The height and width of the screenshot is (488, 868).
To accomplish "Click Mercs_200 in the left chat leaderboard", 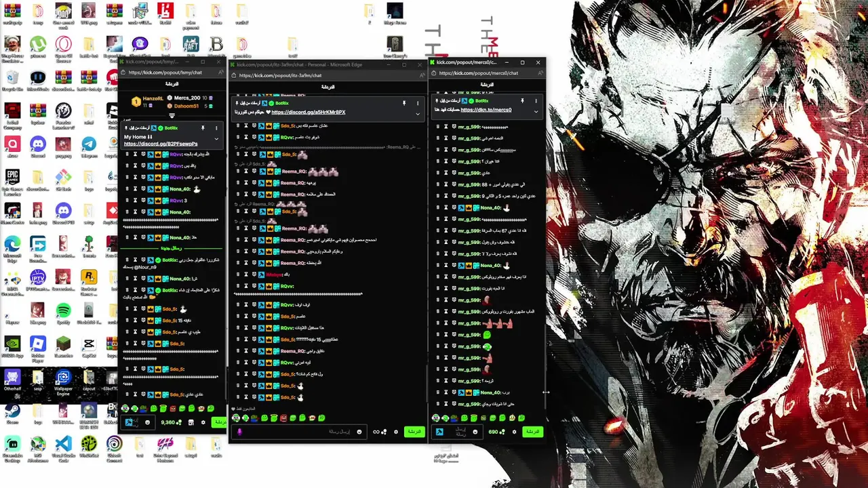I will click(187, 98).
